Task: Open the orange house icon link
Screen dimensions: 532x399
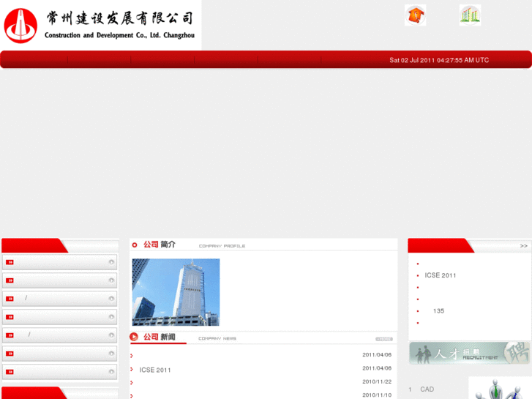Action: pyautogui.click(x=416, y=15)
